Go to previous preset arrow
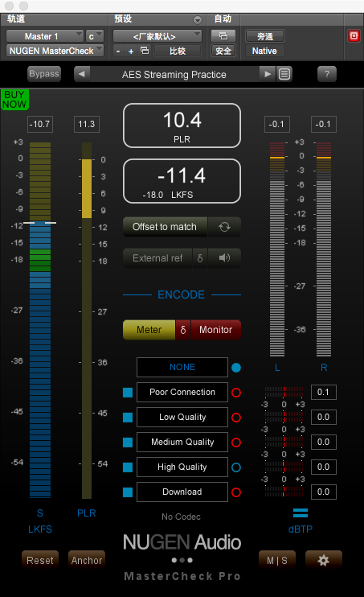364x597 pixels. [x=82, y=74]
